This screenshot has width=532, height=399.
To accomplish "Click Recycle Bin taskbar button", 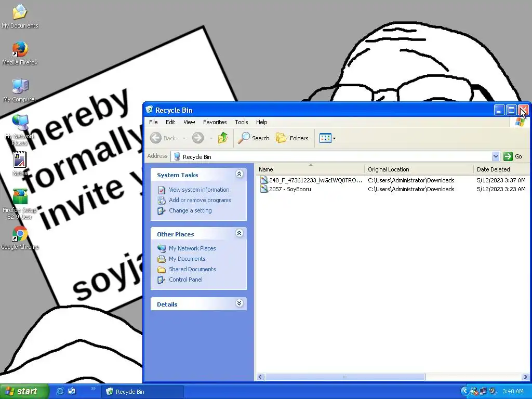I will 142,392.
